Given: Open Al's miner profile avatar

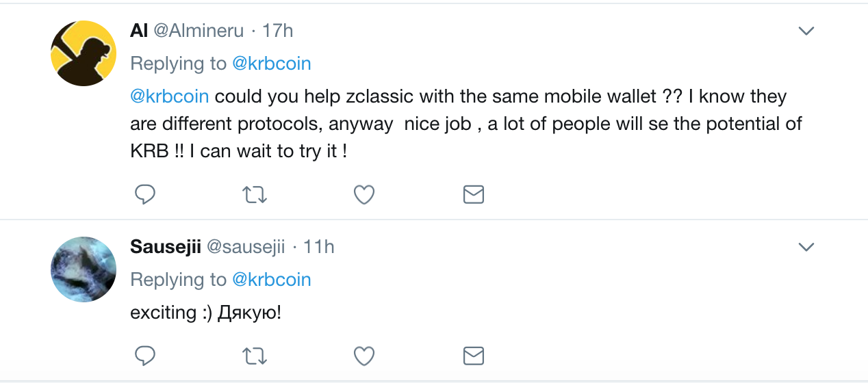Looking at the screenshot, I should (x=84, y=53).
